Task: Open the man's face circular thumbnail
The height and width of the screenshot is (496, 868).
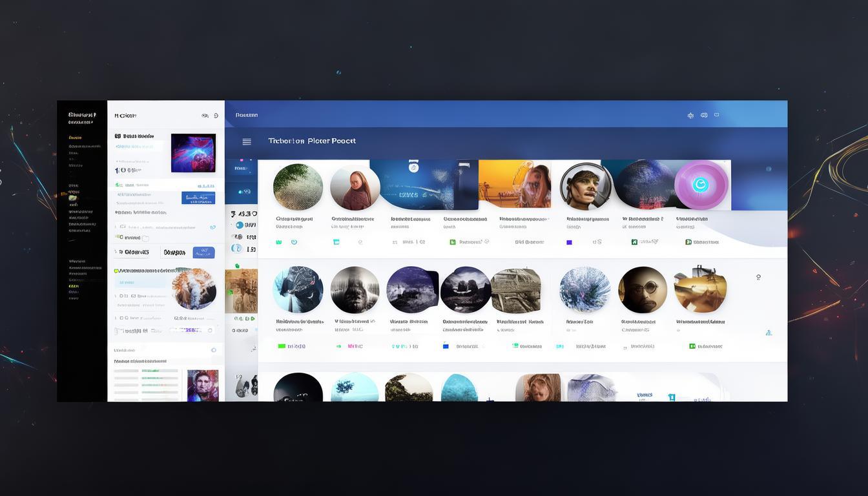Action: [x=586, y=186]
